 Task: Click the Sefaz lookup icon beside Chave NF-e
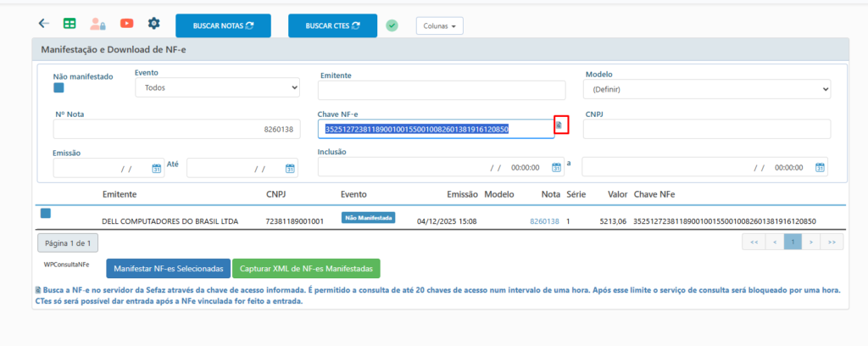(559, 126)
